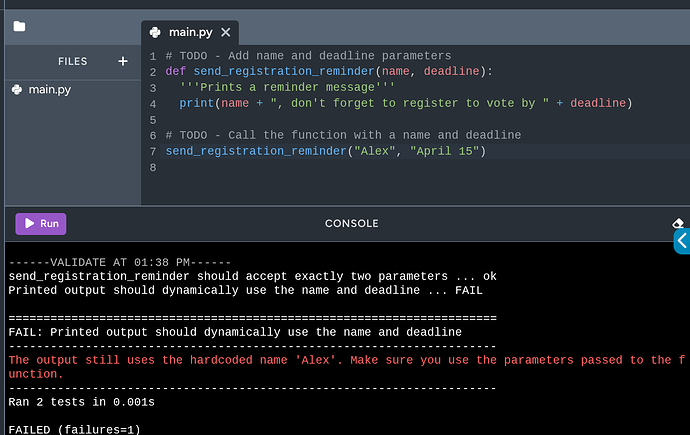The image size is (690, 435).
Task: Click 'Ran 2 tests in 0.001s' text
Action: [x=81, y=402]
